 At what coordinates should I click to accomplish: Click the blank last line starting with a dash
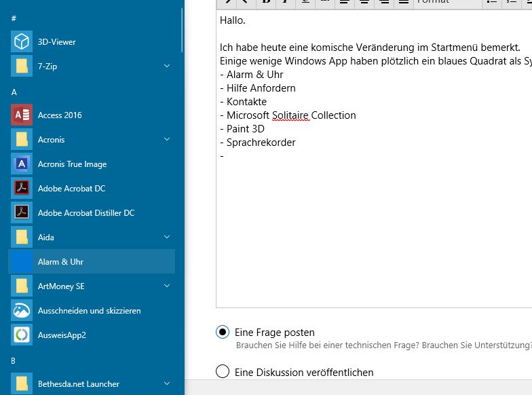tap(222, 156)
